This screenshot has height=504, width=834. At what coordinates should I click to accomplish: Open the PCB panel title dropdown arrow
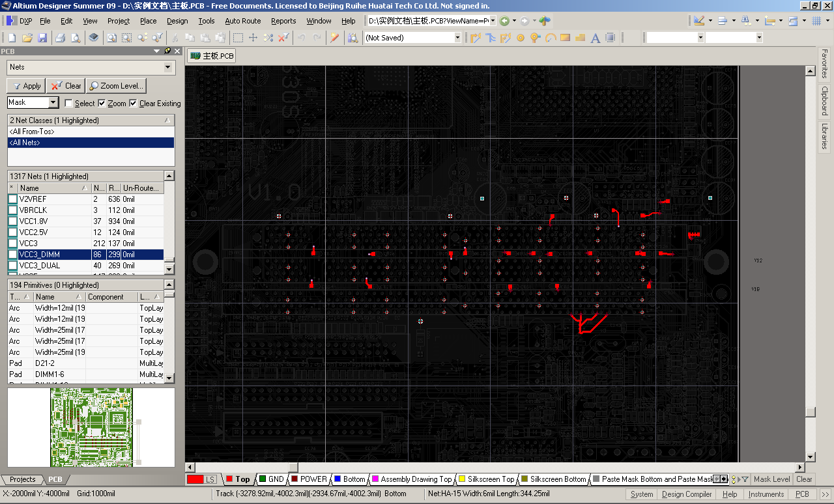click(157, 51)
